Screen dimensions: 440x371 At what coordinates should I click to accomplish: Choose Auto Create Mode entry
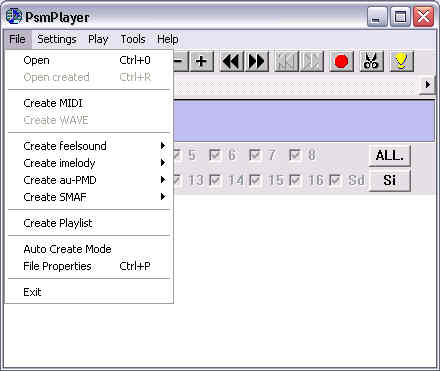tap(89, 249)
